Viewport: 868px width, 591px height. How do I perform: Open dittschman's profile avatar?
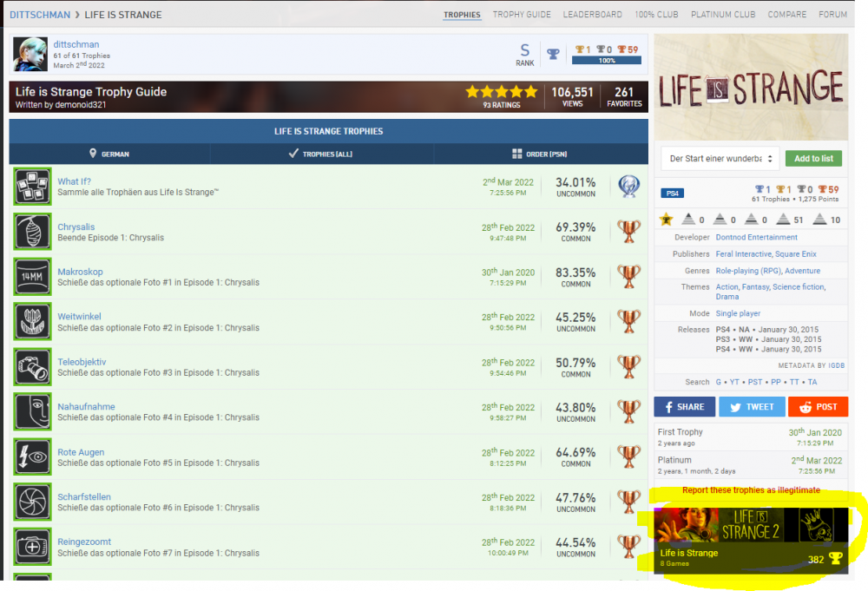click(x=30, y=55)
